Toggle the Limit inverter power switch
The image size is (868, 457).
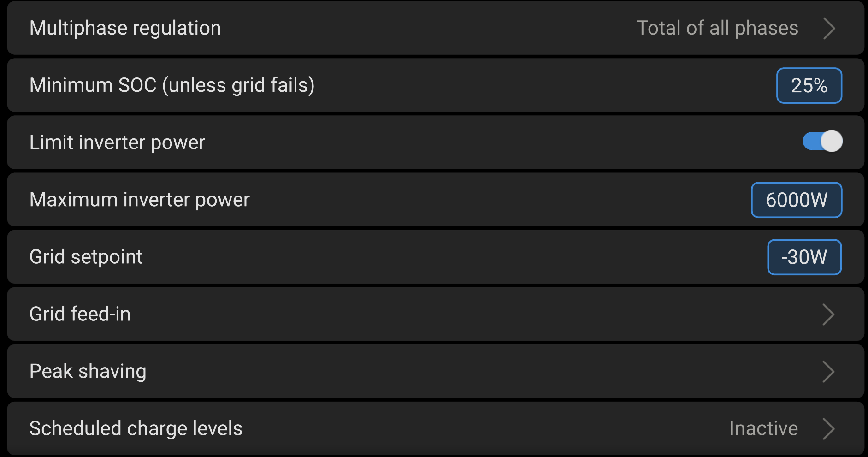[822, 141]
